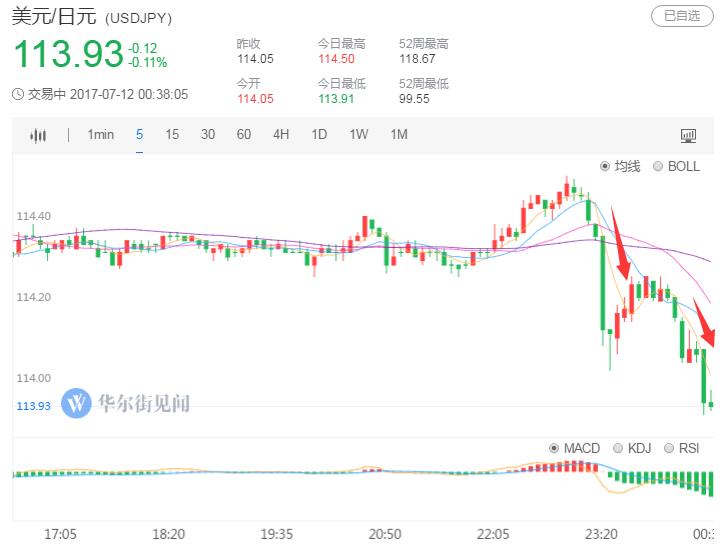This screenshot has height=552, width=724.
Task: Switch to the 1D timeframe tab
Action: [x=319, y=134]
